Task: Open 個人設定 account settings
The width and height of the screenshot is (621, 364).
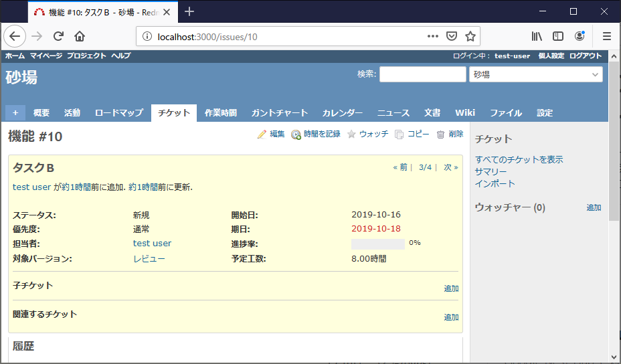Action: 551,56
